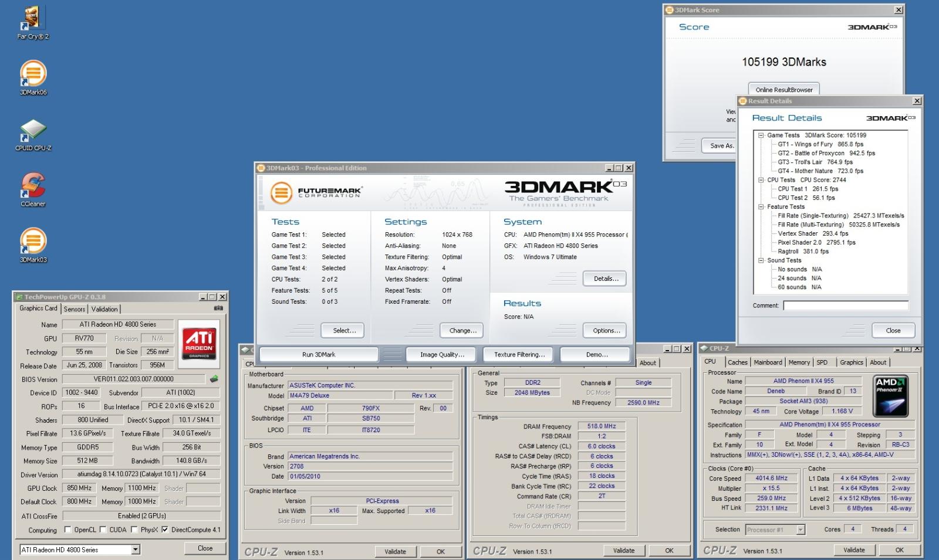Open the Memory tab in right CPU-Z
The height and width of the screenshot is (560, 939).
click(799, 362)
